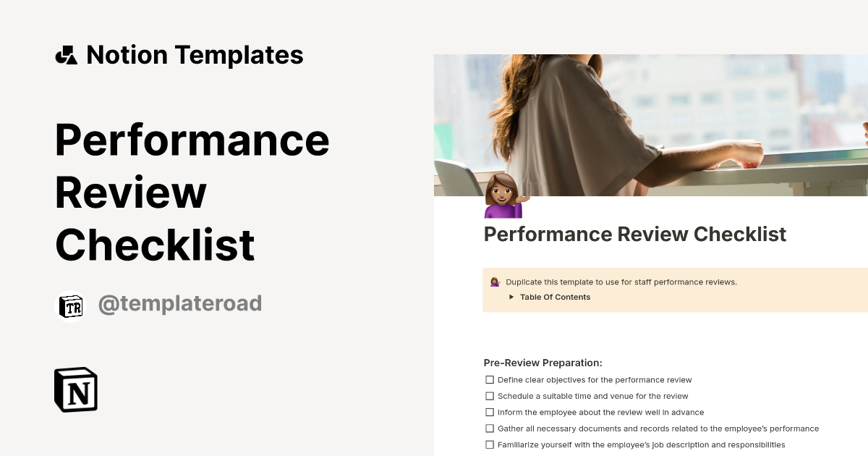Tick "Schedule a suitable time and venue" checkbox

click(x=490, y=396)
